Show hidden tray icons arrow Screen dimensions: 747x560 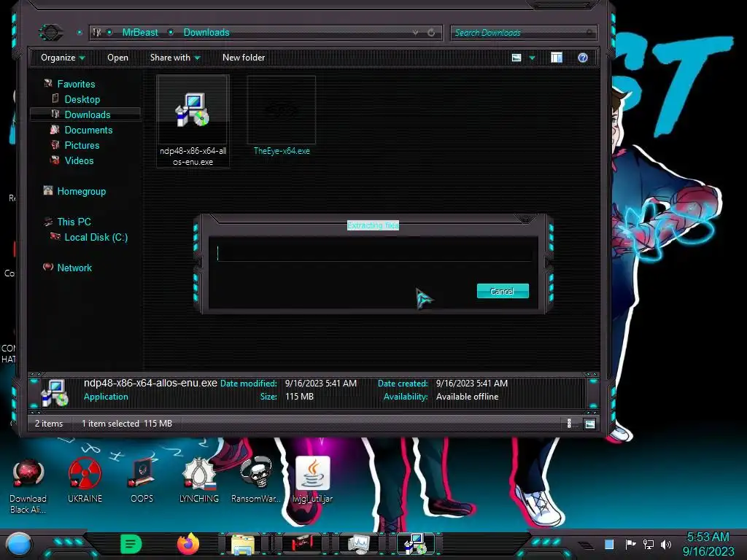[586, 545]
